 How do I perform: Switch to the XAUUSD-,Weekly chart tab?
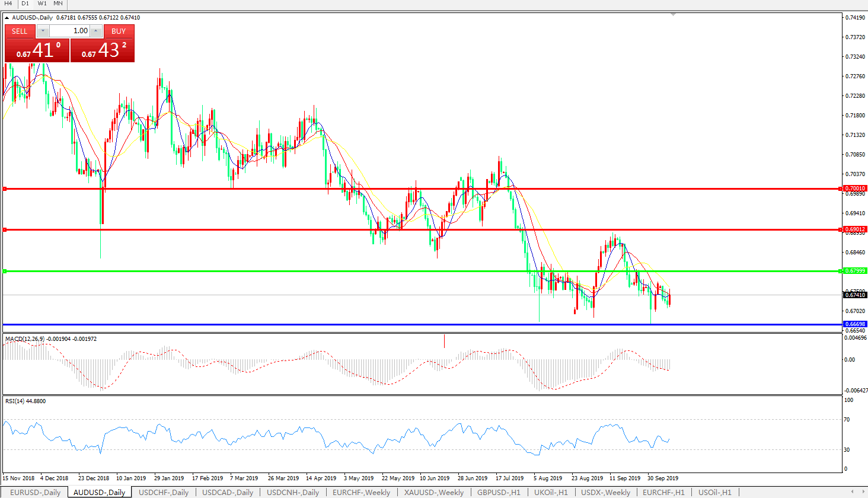click(434, 492)
